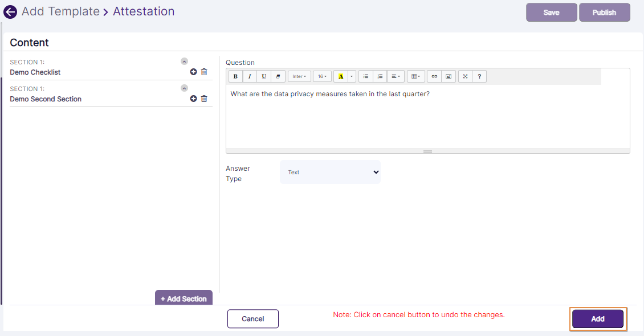Image resolution: width=644 pixels, height=336 pixels.
Task: Add a question to Demo Checklist section
Action: tap(193, 72)
